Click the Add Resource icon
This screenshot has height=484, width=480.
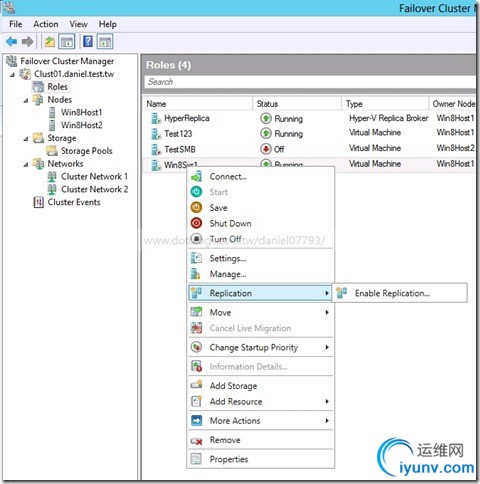[196, 401]
